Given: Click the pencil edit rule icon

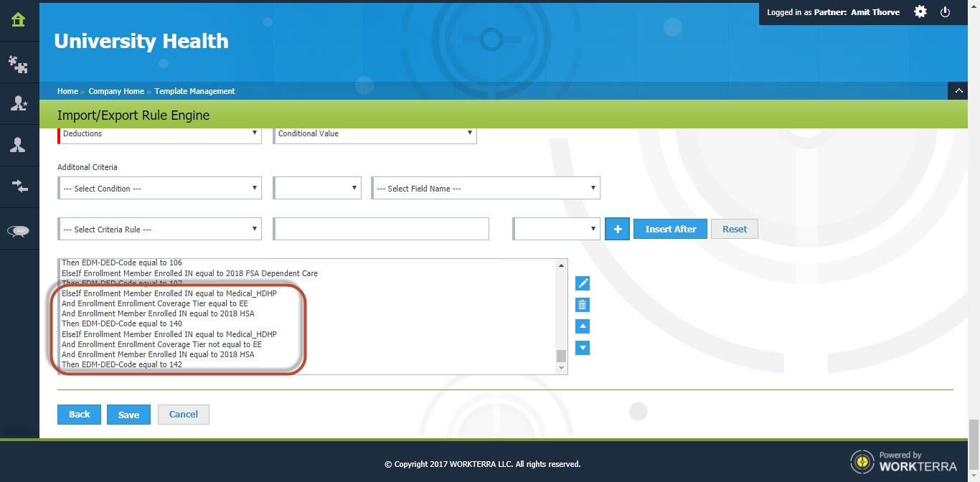Looking at the screenshot, I should coord(583,283).
